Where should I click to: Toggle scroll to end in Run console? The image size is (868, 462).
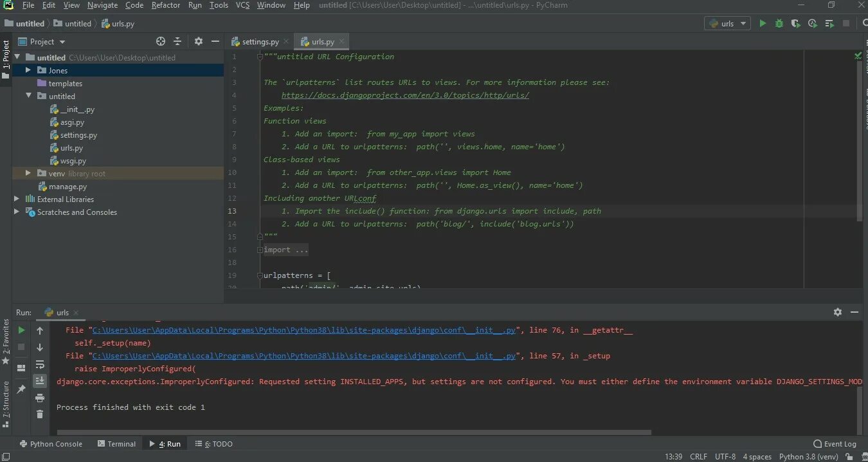pos(40,381)
